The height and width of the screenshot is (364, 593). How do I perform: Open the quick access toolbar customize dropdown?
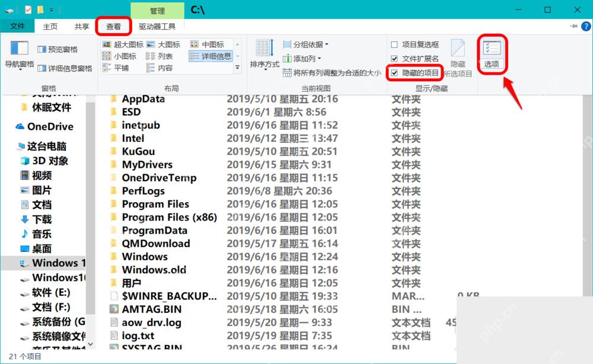(x=52, y=10)
